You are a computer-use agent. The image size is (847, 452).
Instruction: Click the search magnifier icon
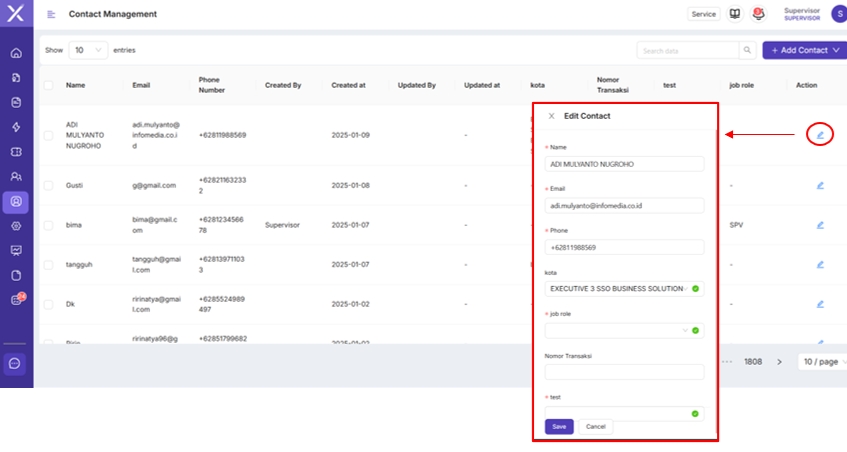coord(747,50)
